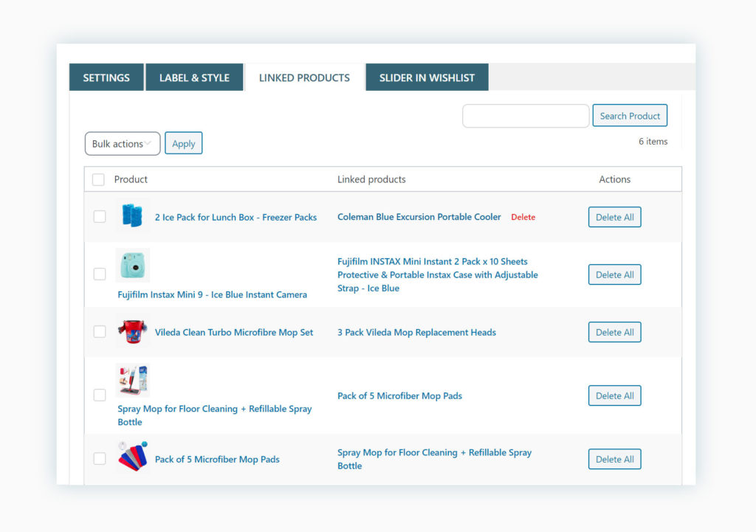Click the product search text field

pyautogui.click(x=526, y=116)
